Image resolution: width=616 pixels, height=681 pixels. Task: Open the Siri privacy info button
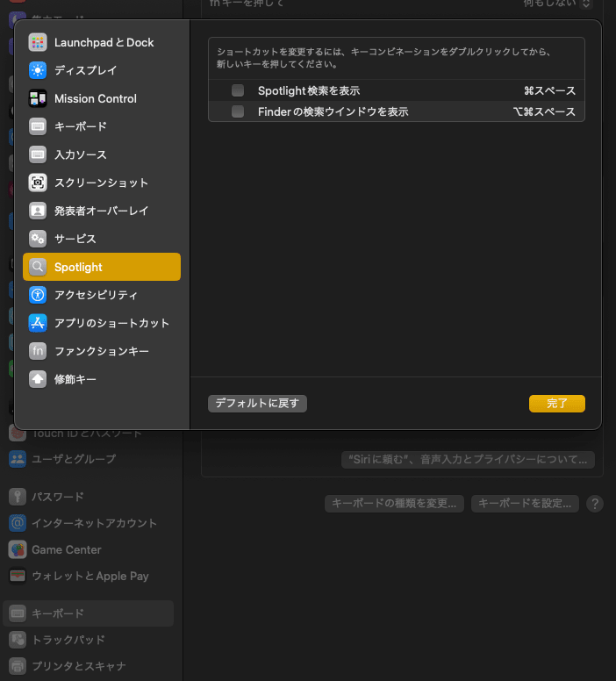tap(468, 460)
